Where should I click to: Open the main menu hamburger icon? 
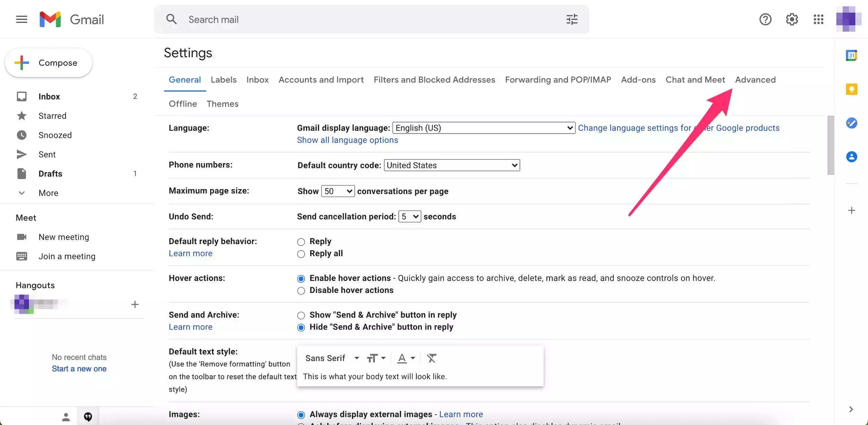[22, 19]
